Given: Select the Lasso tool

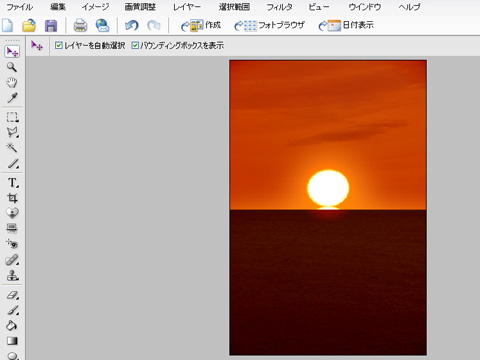Looking at the screenshot, I should [12, 132].
